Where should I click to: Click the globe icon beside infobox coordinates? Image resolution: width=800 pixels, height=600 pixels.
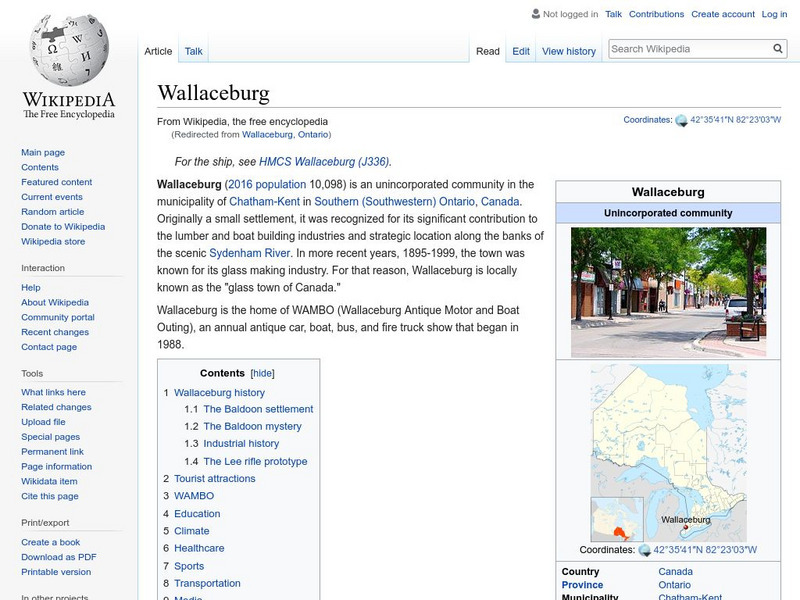pyautogui.click(x=644, y=550)
